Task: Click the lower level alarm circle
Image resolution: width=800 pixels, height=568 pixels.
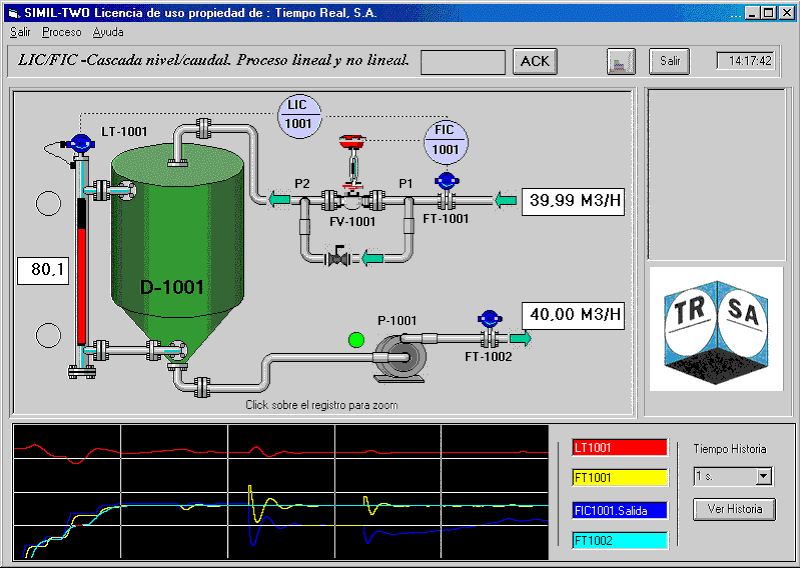Action: tap(48, 335)
